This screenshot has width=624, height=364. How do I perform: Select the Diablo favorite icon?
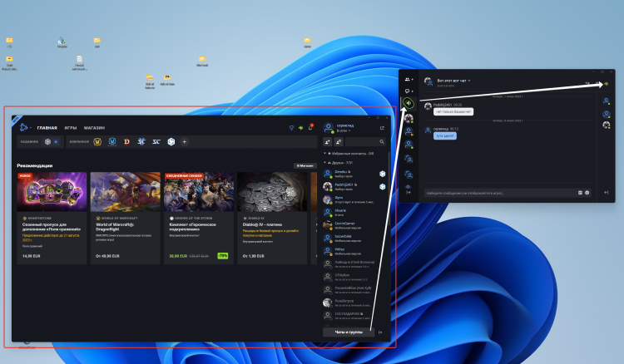coord(126,141)
